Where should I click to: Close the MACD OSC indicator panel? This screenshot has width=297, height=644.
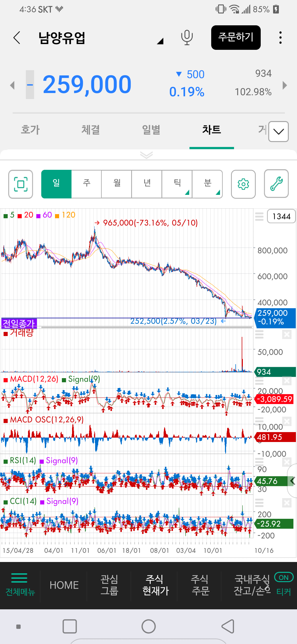click(287, 421)
